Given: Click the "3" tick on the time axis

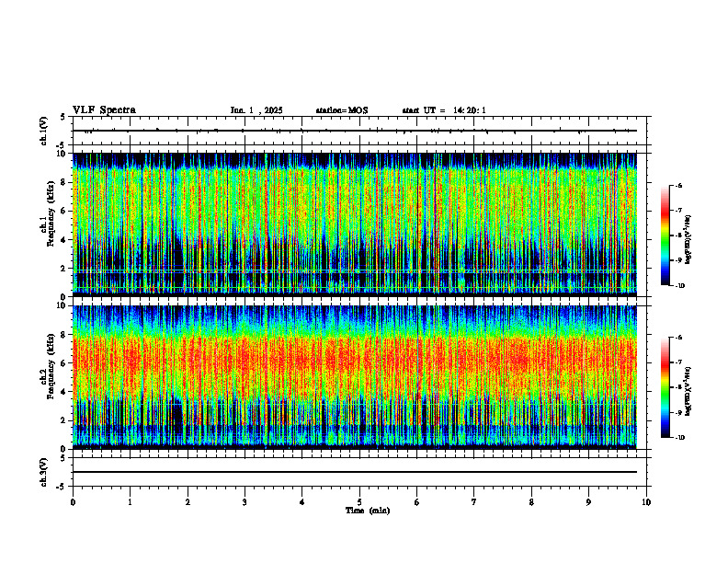Looking at the screenshot, I should pyautogui.click(x=245, y=502).
